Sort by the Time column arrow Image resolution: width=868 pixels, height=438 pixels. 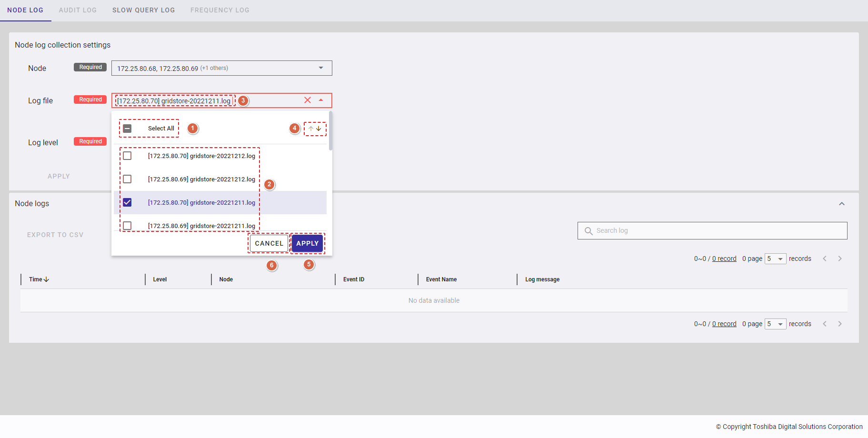point(46,279)
